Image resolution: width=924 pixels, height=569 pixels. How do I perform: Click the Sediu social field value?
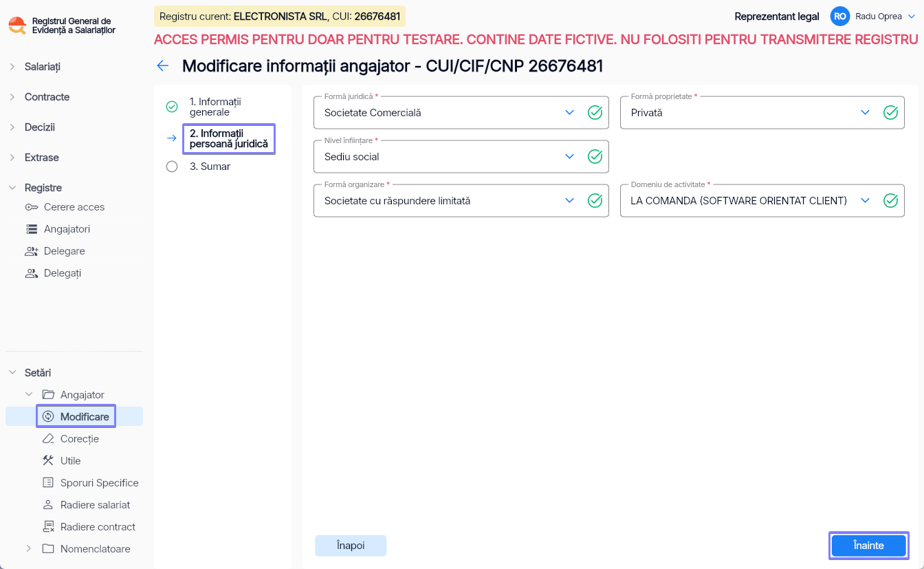(352, 156)
